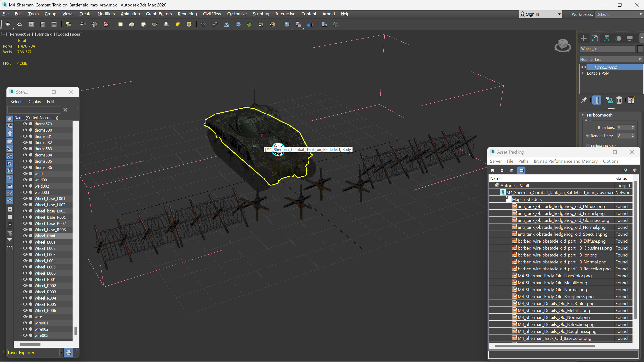Screen dimensions: 644x362
Task: Click the cloud rendering icon
Action: coord(19,24)
